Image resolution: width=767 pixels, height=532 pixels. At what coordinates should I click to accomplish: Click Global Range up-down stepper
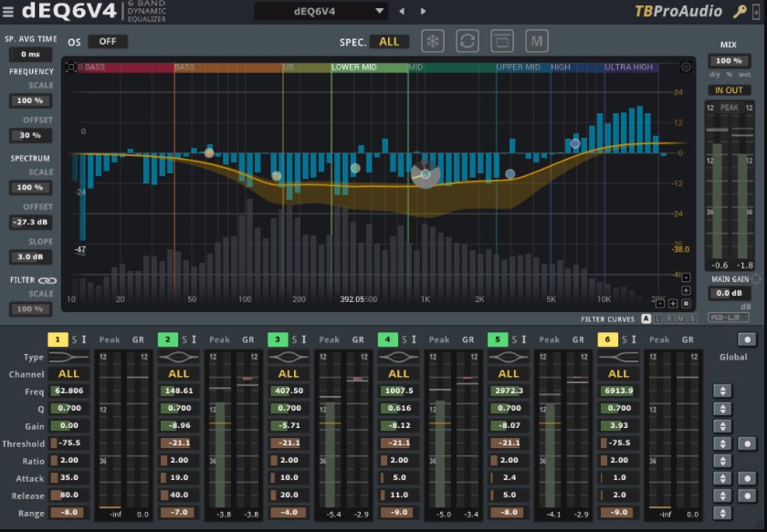pyautogui.click(x=722, y=513)
